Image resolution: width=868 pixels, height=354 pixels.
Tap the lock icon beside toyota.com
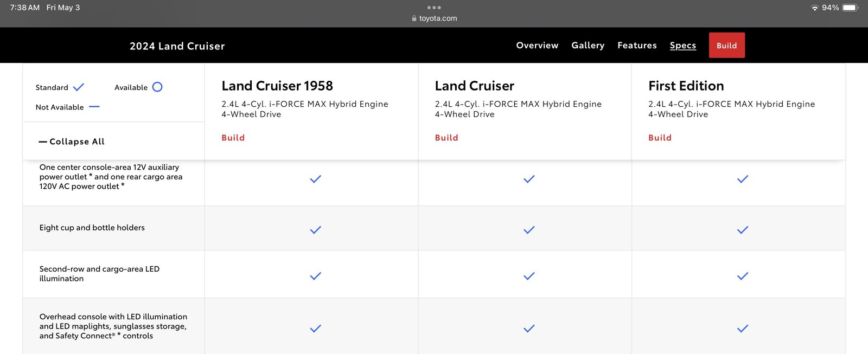[x=414, y=18]
